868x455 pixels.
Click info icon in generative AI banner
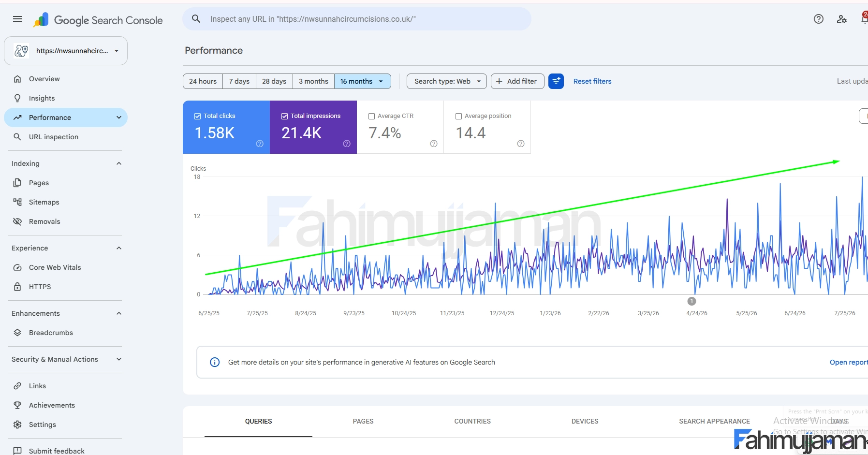coord(215,362)
